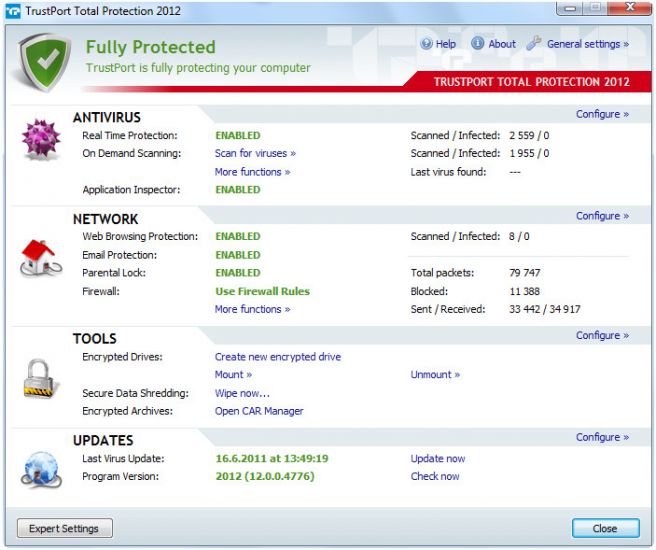Screen dimensions: 656x550
Task: Click the globe Updates section icon
Action: pyautogui.click(x=41, y=467)
